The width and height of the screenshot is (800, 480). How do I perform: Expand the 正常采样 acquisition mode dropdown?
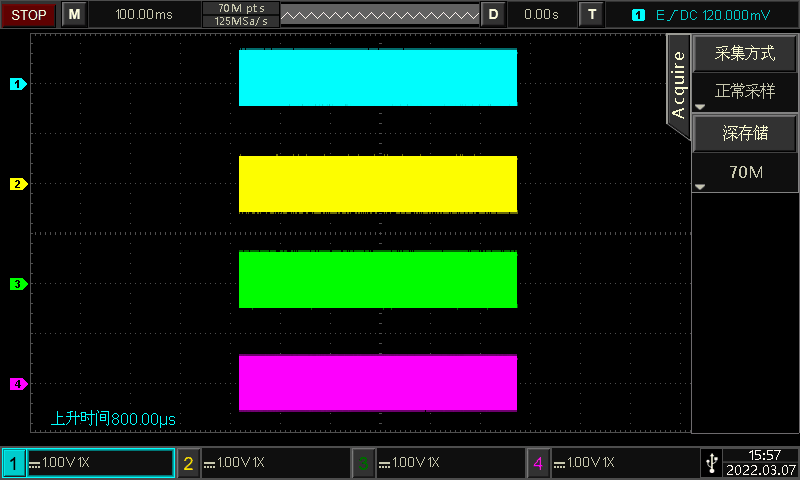(745, 92)
